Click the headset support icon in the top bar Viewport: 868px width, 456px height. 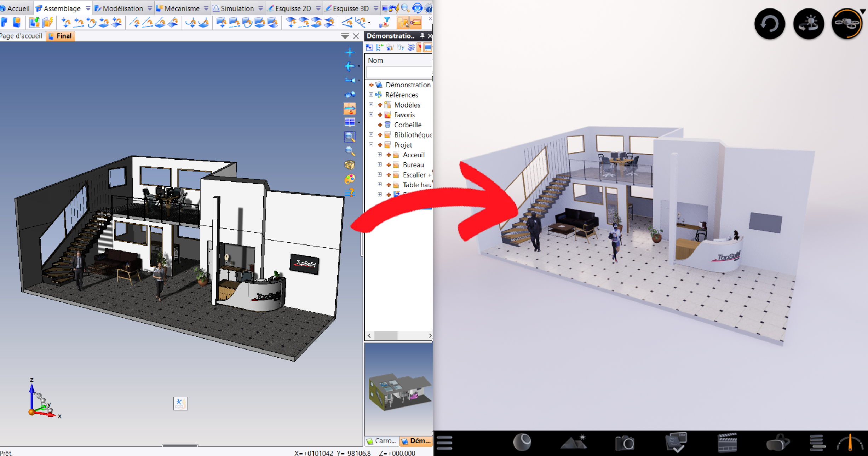417,8
